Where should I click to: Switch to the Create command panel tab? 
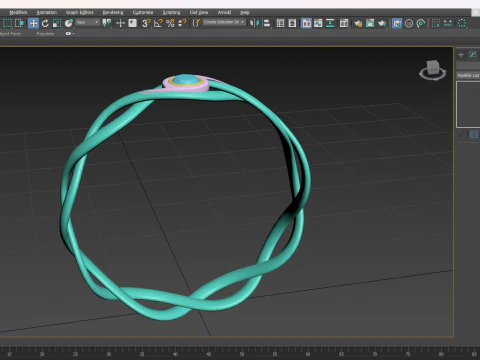coord(461,55)
